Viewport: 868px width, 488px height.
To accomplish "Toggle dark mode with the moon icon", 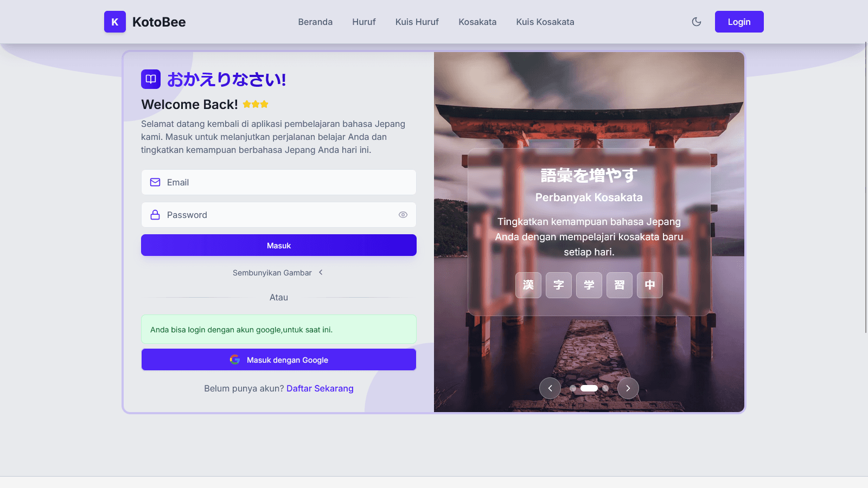I will click(697, 22).
